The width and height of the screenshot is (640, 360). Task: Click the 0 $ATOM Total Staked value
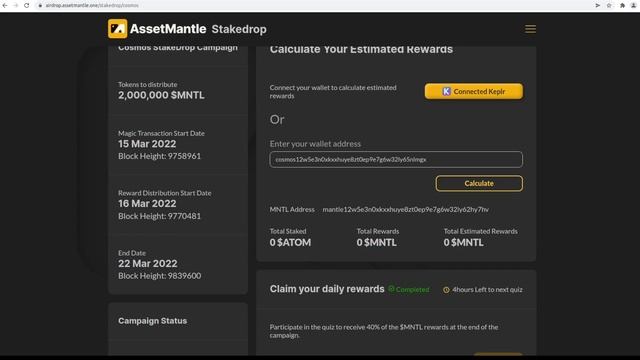(x=290, y=242)
